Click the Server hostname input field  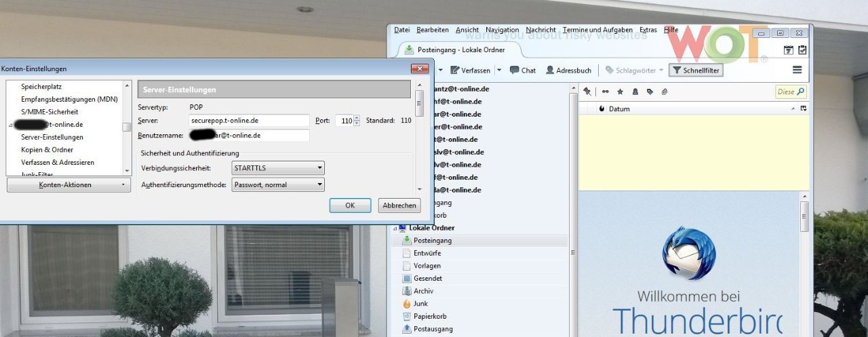point(249,120)
